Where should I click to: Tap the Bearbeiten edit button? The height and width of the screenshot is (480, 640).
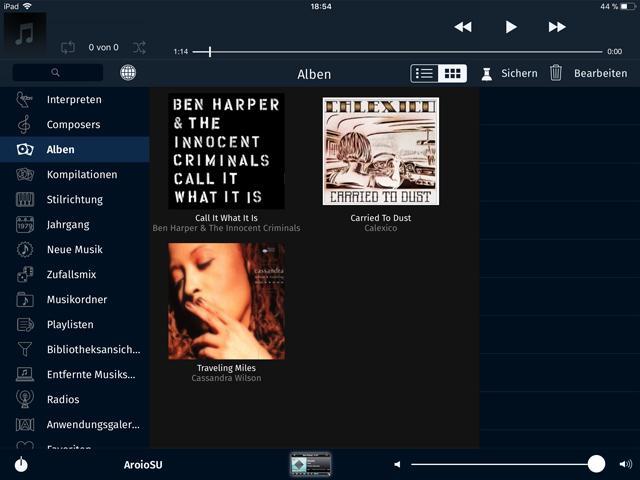[600, 73]
